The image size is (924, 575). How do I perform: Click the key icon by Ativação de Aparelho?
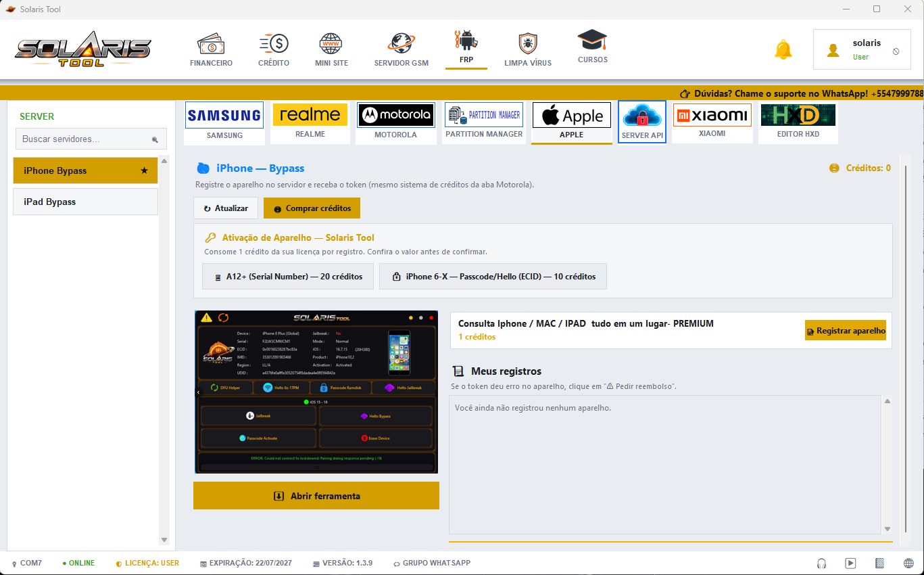click(x=211, y=237)
